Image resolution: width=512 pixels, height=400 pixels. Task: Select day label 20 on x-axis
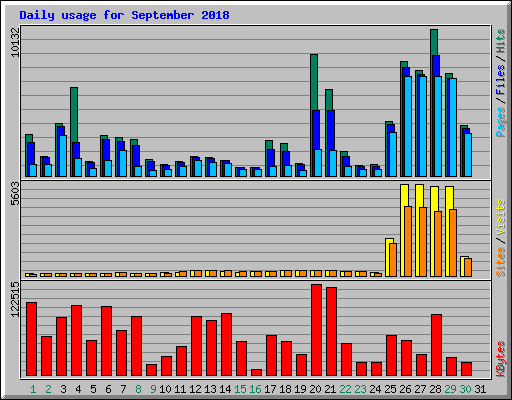coord(315,389)
